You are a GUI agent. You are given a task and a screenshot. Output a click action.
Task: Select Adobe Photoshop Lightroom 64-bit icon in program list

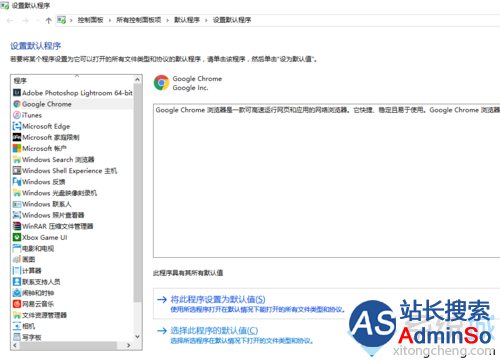click(17, 93)
